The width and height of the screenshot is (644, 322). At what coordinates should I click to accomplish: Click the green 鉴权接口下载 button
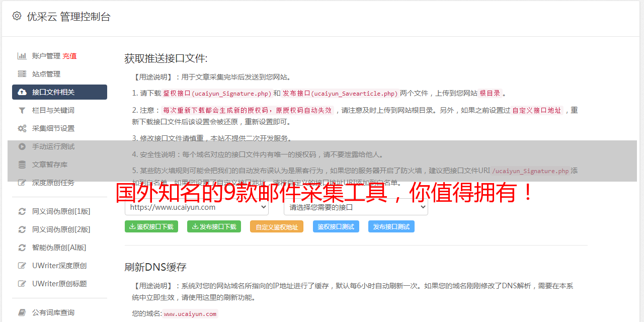click(151, 226)
